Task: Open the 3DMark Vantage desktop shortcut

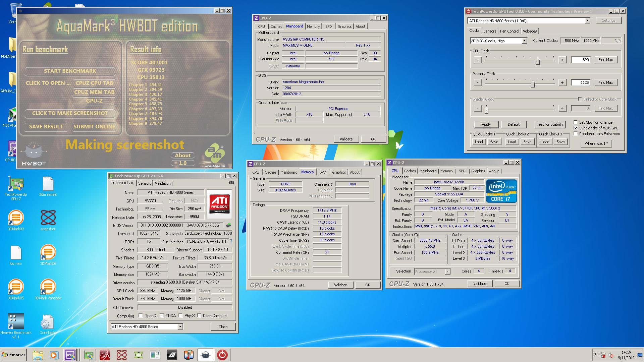Action: 48,290
